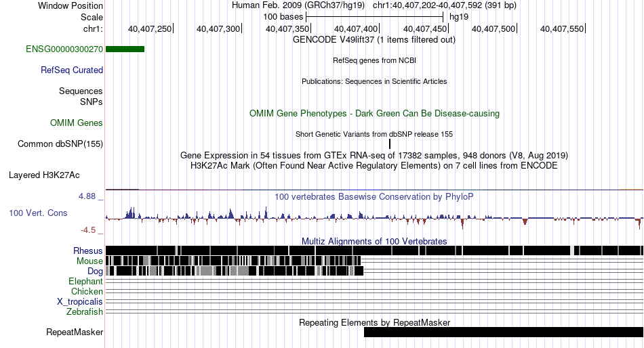The width and height of the screenshot is (644, 348).
Task: Open the RefSeq Curated track label
Action: pos(72,70)
